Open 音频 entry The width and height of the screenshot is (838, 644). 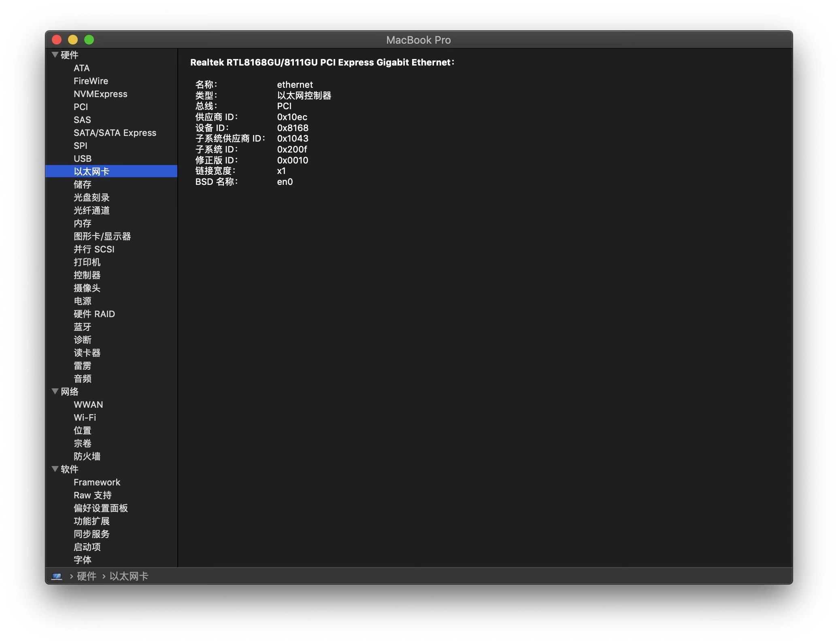[x=83, y=379]
